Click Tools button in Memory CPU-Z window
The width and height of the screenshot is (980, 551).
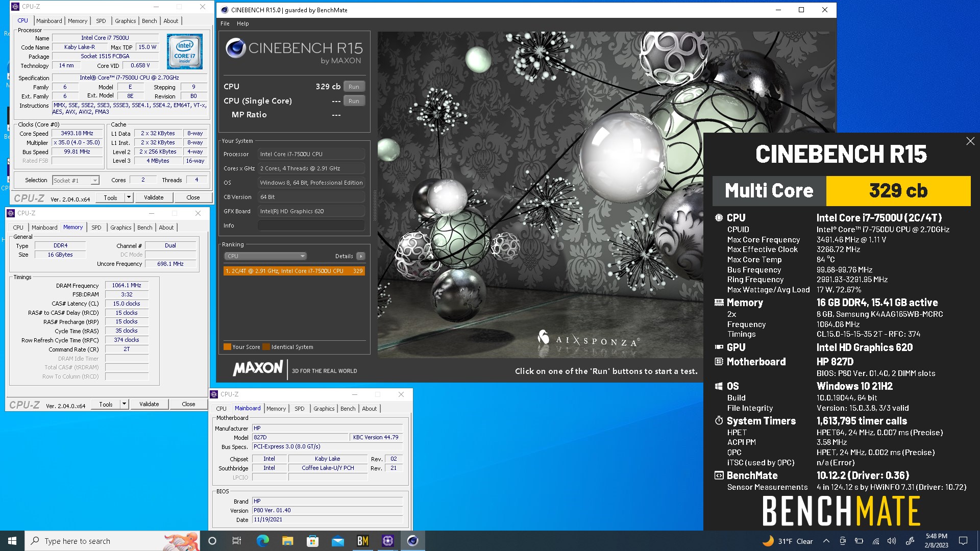click(x=106, y=404)
